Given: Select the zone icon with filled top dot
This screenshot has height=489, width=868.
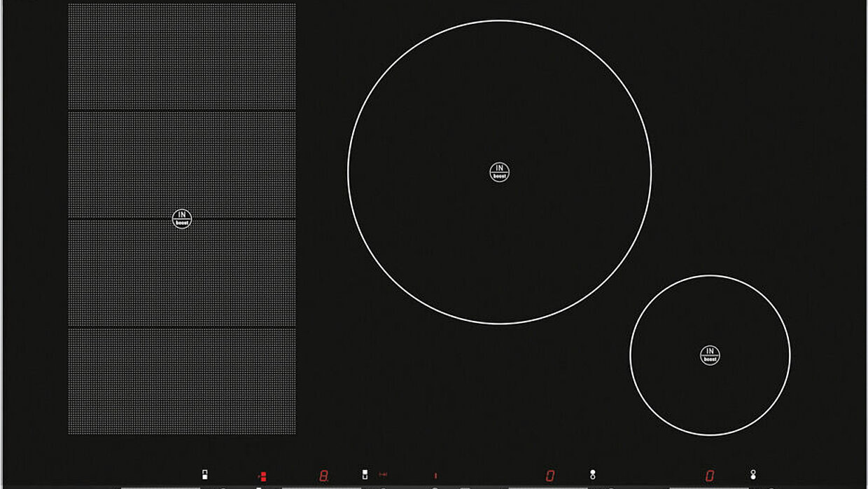Looking at the screenshot, I should pos(593,475).
